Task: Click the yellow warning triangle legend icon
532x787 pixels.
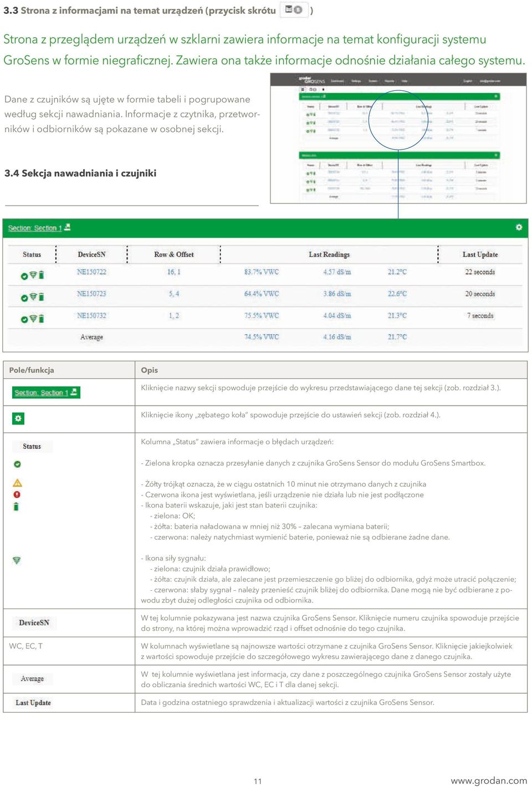Action: [x=18, y=483]
